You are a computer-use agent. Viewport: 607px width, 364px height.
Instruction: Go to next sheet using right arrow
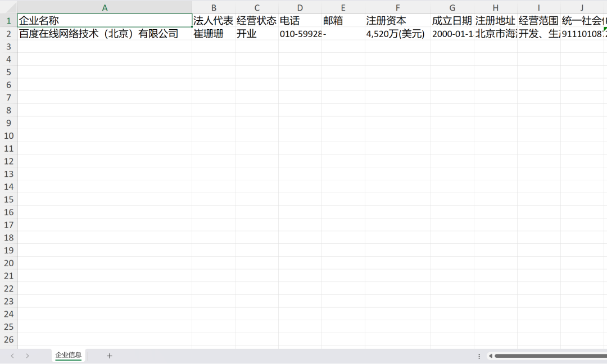click(27, 356)
